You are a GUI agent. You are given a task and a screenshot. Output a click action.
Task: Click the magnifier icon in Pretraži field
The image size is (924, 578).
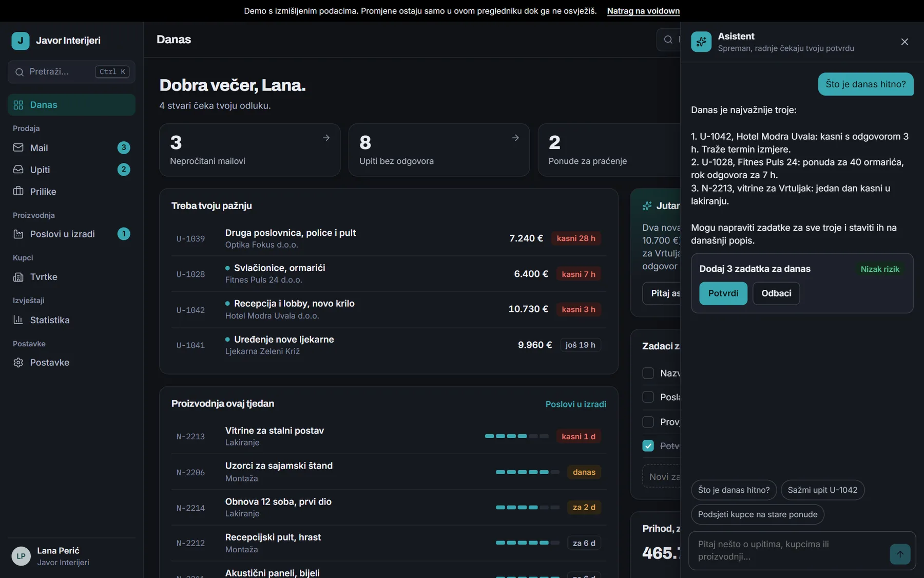click(x=20, y=72)
